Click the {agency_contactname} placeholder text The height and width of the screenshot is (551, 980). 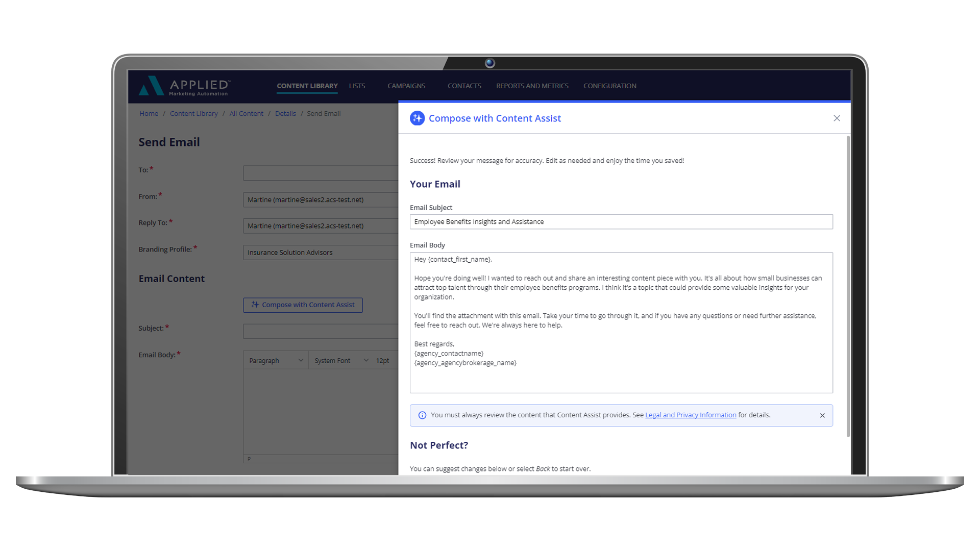449,354
